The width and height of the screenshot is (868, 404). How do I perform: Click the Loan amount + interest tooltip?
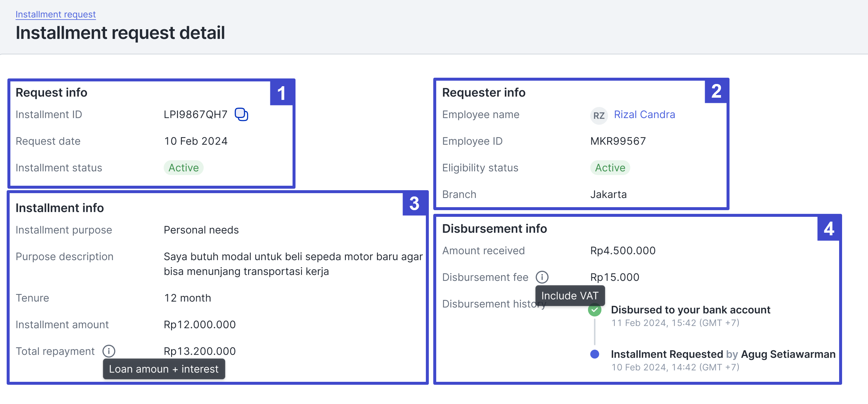pyautogui.click(x=164, y=369)
